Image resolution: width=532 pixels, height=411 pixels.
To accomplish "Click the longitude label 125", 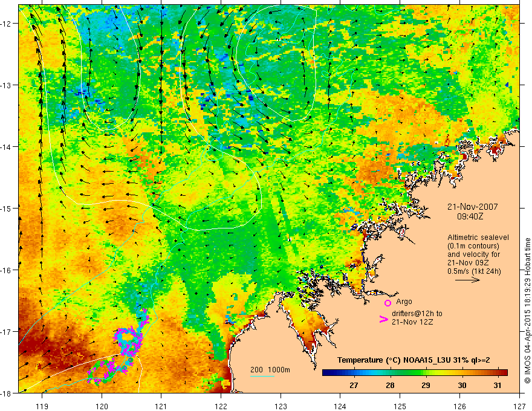I will tap(400, 406).
